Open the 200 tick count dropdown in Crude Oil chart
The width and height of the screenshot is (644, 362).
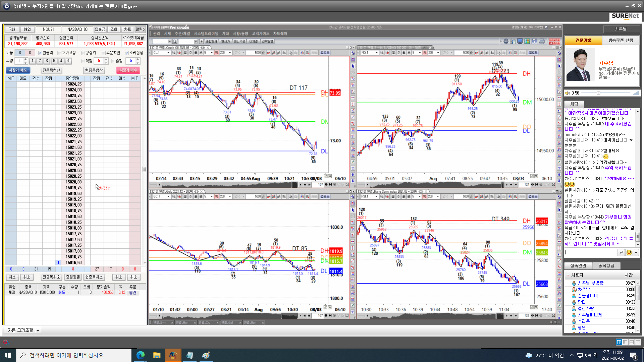click(x=230, y=53)
